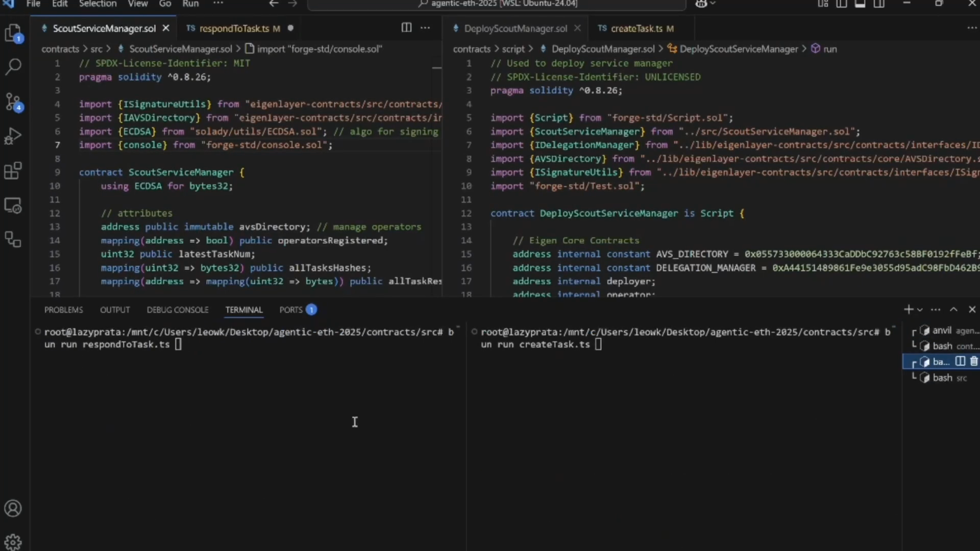This screenshot has height=551, width=980.
Task: Switch to DeployScoutManager.sol tab
Action: click(516, 28)
